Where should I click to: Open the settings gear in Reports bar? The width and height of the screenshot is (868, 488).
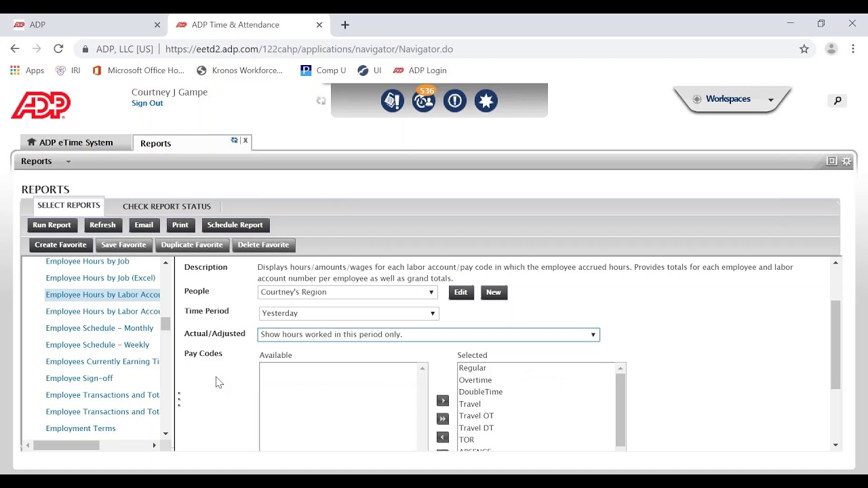846,161
